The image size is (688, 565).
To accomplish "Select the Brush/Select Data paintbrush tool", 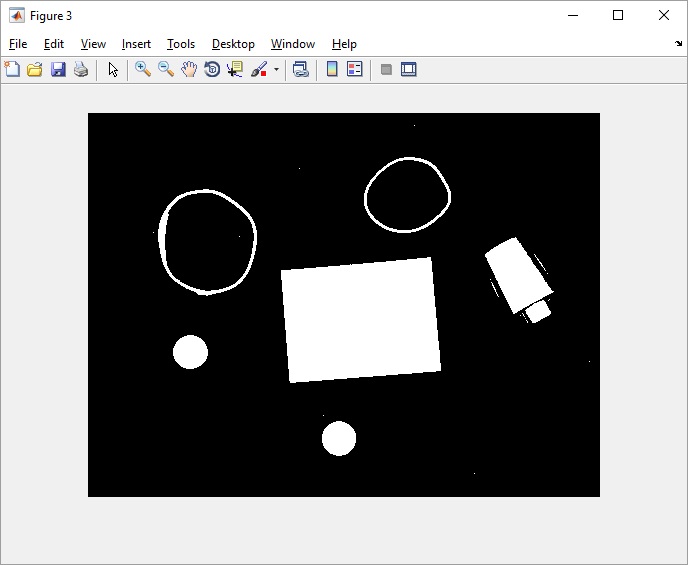I will coord(259,69).
